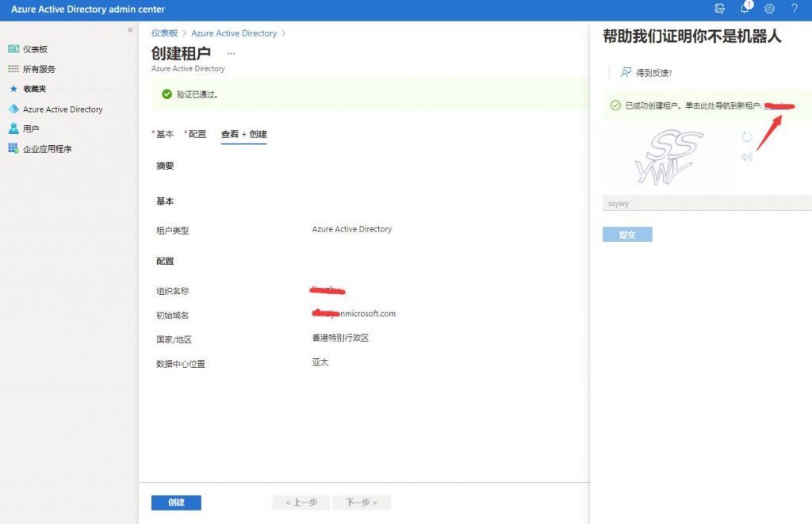Image resolution: width=812 pixels, height=524 pixels.
Task: Click the green check icon beside 验证已通过
Action: click(167, 94)
